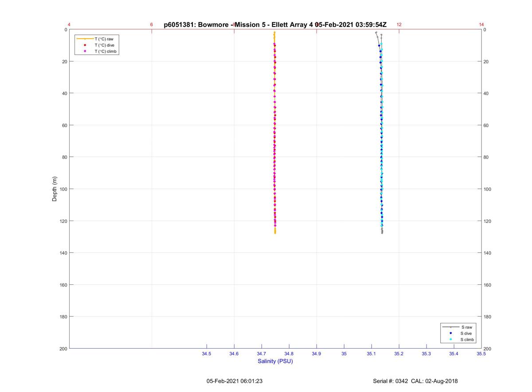Select the 'T (°C) raw' legend label
Image resolution: width=532 pixels, height=392 pixels.
pyautogui.click(x=104, y=39)
